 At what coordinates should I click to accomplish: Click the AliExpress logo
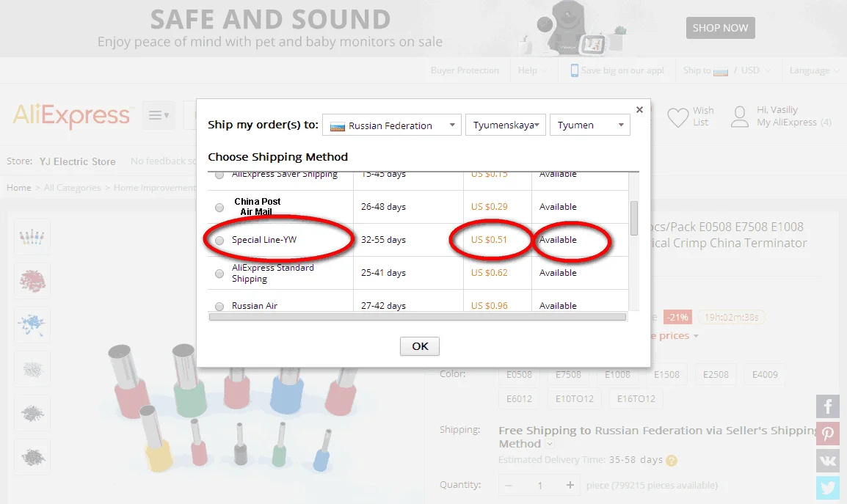coord(71,115)
